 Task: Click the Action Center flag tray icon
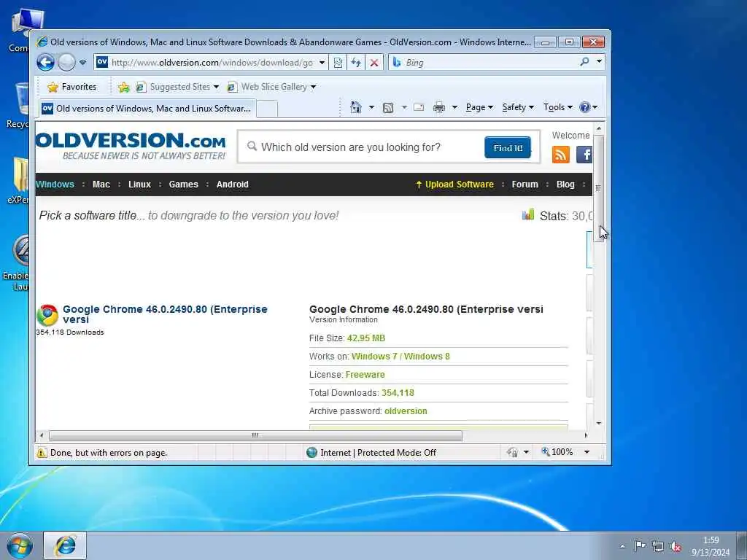(640, 546)
